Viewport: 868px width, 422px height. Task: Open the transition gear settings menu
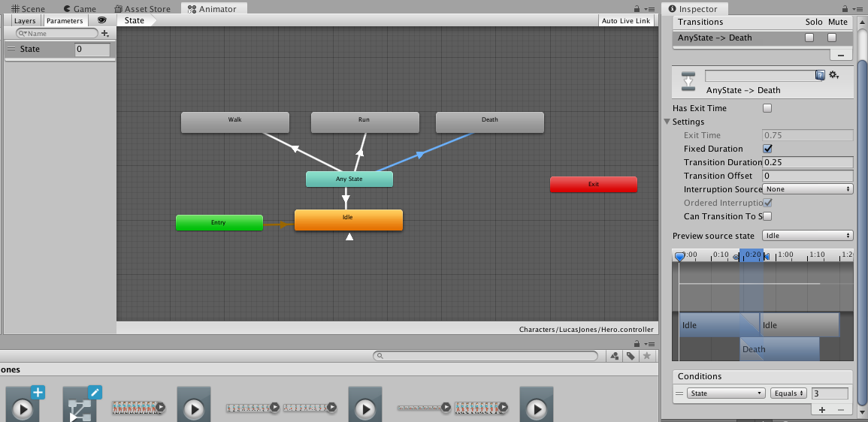click(833, 75)
